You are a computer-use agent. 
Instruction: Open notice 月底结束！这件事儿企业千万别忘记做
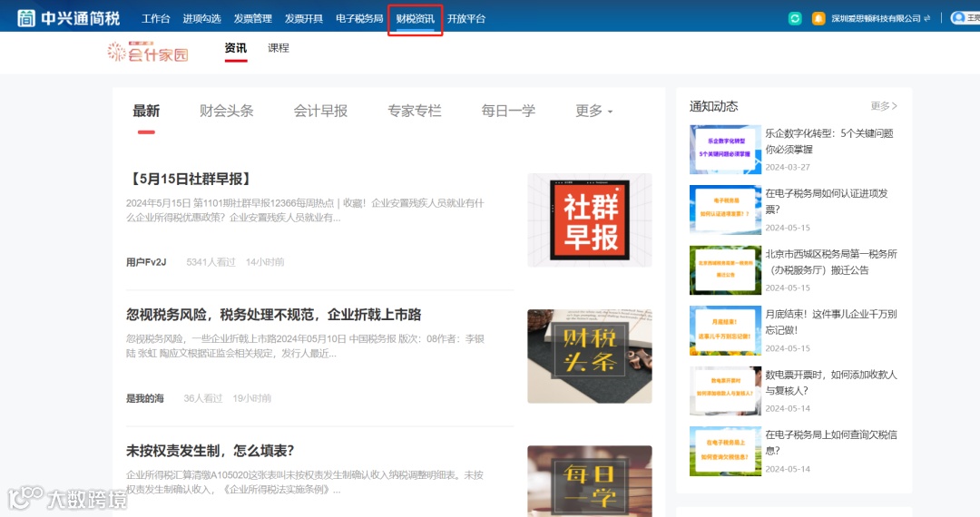tap(831, 322)
